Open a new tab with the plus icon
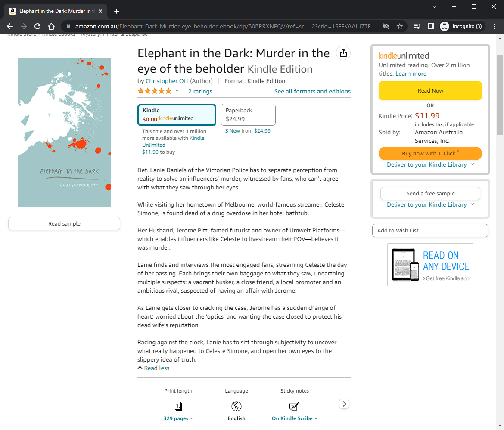This screenshot has width=504, height=430. (117, 11)
